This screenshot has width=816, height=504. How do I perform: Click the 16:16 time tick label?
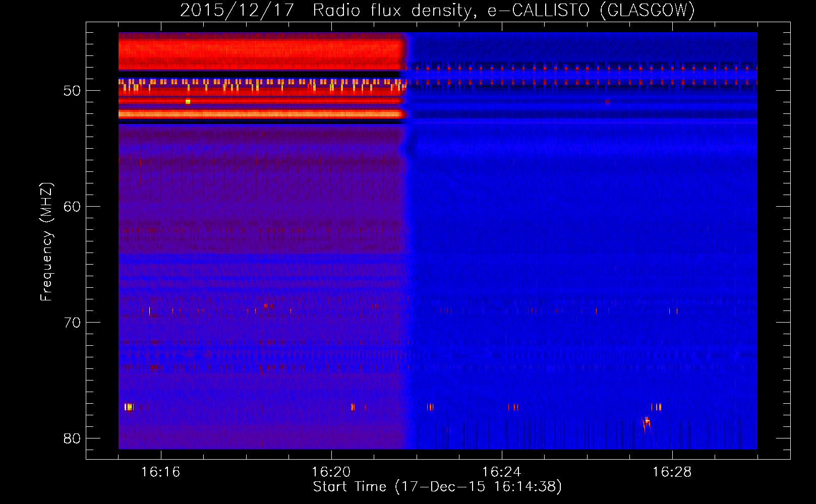tap(160, 472)
